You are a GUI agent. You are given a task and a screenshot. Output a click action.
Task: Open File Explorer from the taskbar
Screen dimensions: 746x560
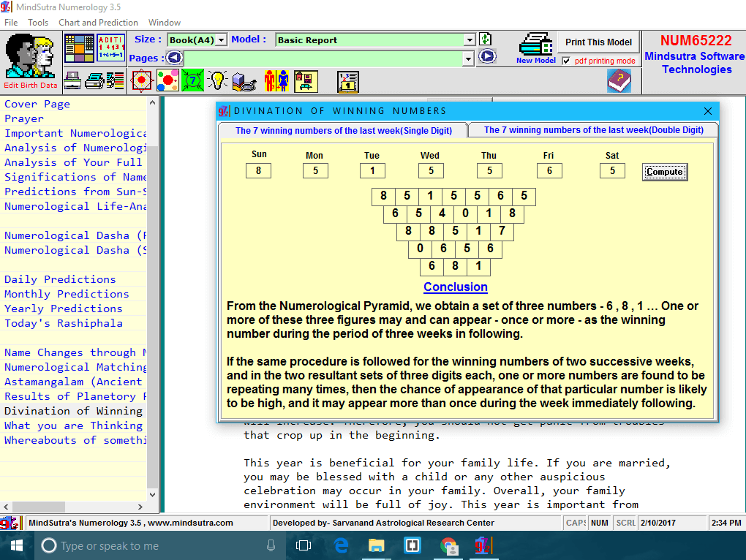377,545
